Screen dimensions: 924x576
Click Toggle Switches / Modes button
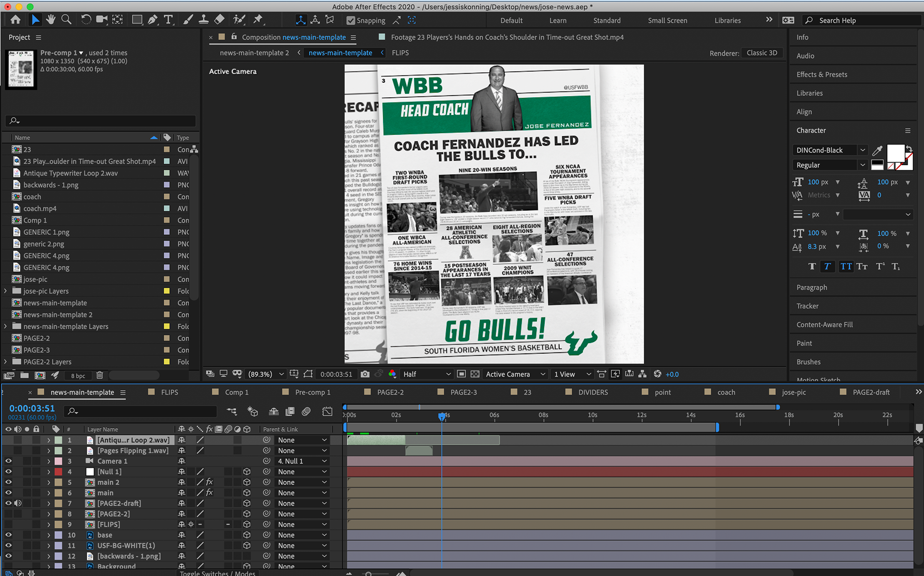click(x=218, y=573)
